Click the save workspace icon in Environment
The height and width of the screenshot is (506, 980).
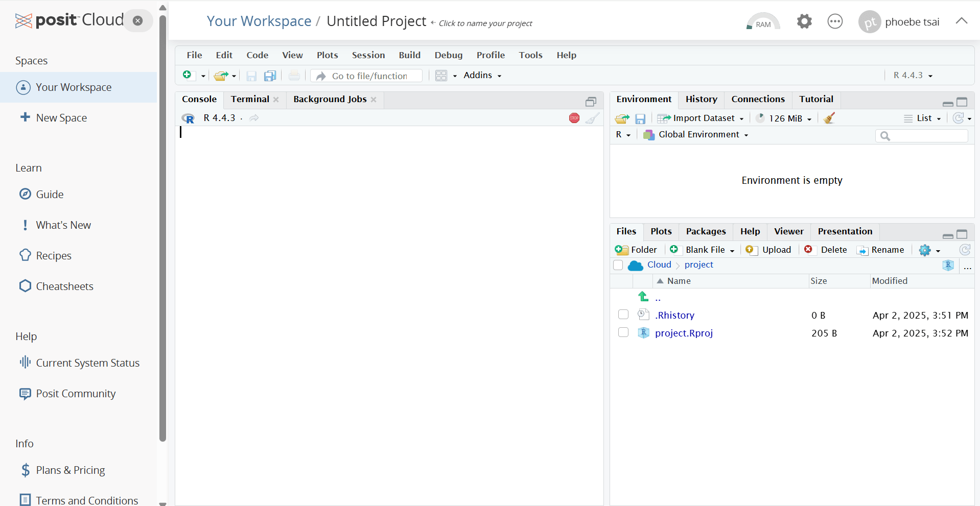[x=640, y=119]
